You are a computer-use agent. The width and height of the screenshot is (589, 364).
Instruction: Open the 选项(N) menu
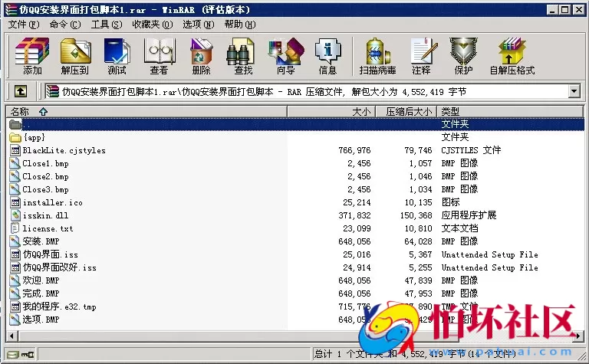point(199,25)
